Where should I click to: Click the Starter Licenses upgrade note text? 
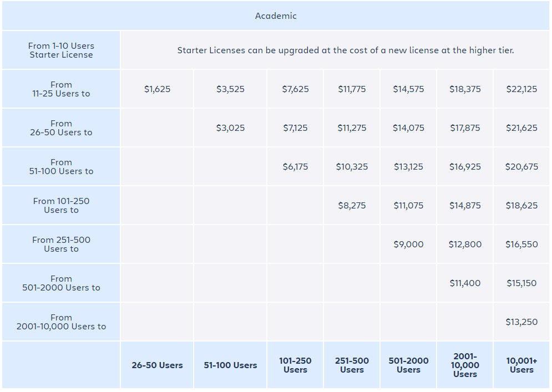345,50
